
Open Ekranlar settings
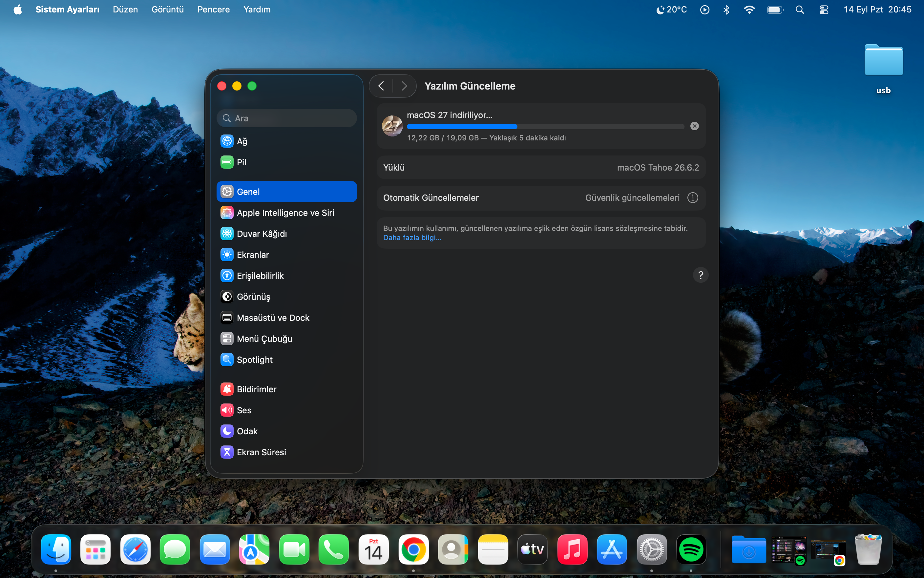(286, 255)
